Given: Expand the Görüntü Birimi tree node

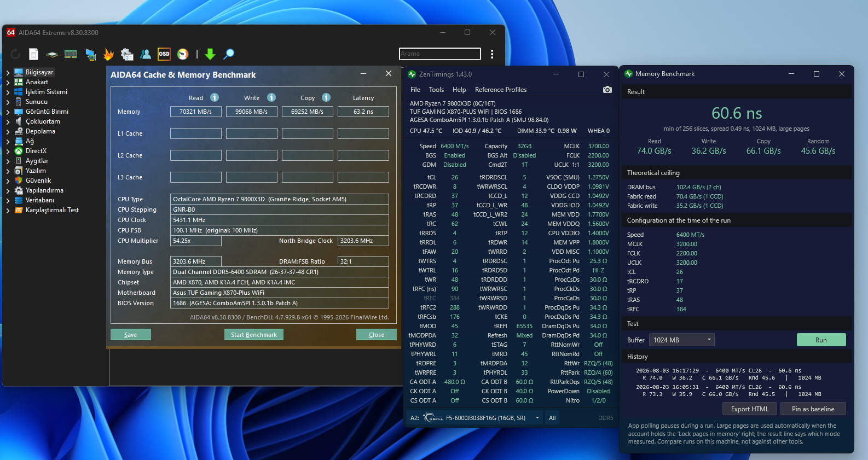Looking at the screenshot, I should (x=8, y=112).
